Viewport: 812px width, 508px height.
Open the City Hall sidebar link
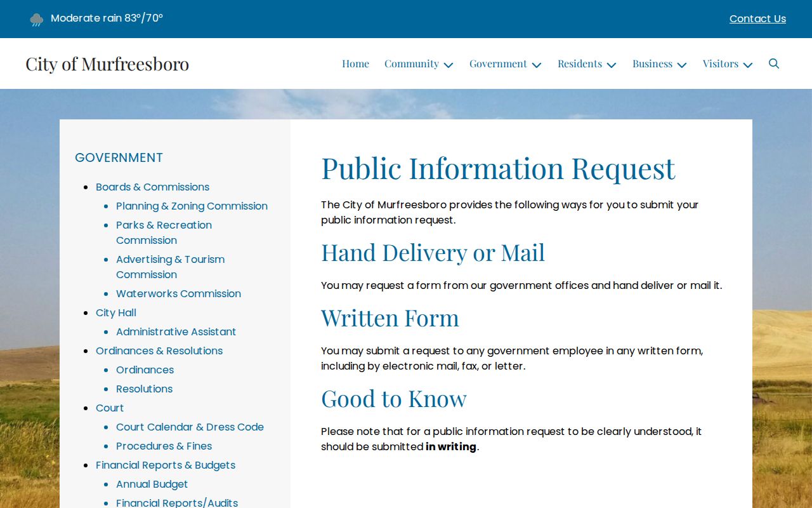click(x=116, y=312)
